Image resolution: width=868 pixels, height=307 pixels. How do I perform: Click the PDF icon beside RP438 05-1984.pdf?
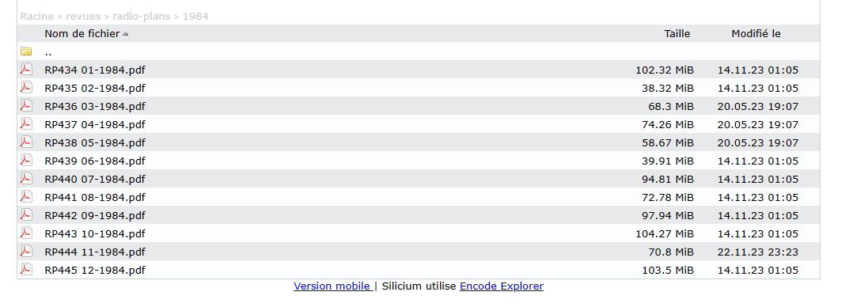click(x=26, y=142)
